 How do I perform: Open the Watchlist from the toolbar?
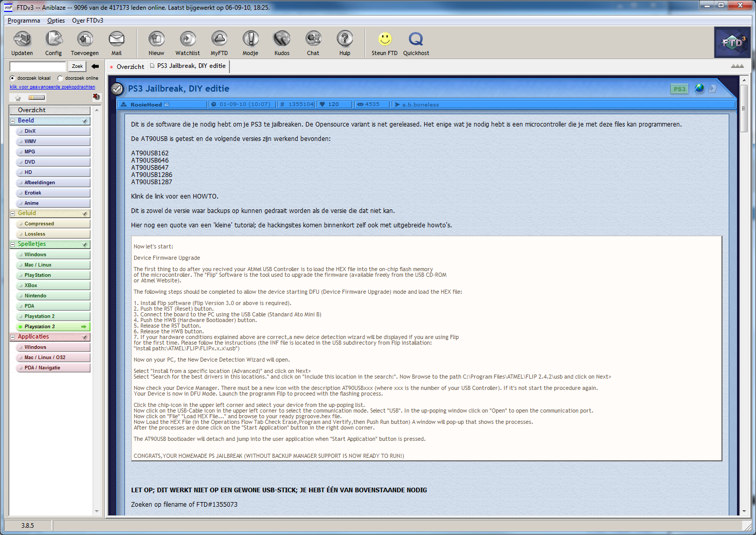(188, 39)
